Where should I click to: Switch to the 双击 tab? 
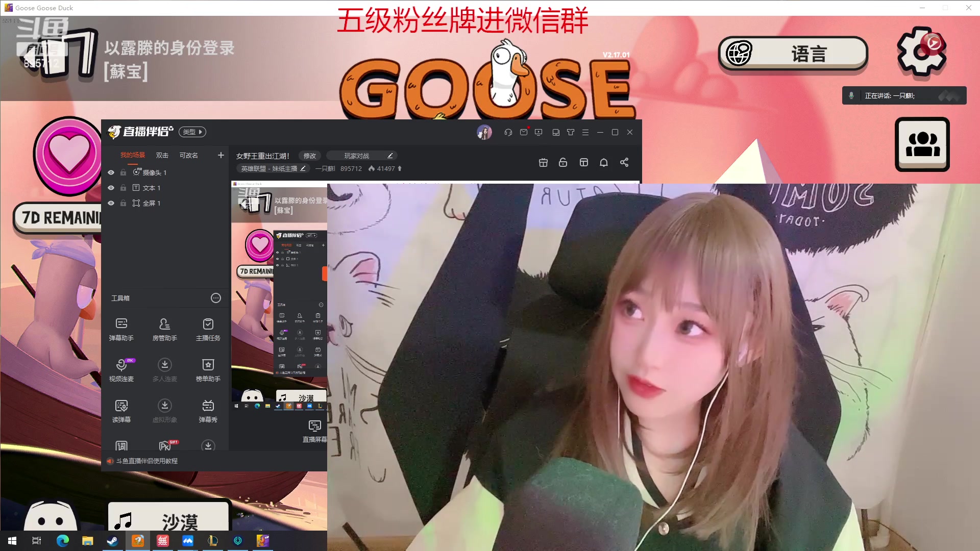point(162,155)
